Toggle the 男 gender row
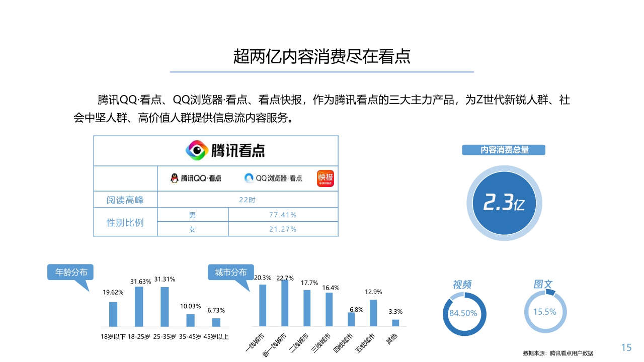Image resolution: width=644 pixels, height=362 pixels. (x=193, y=215)
